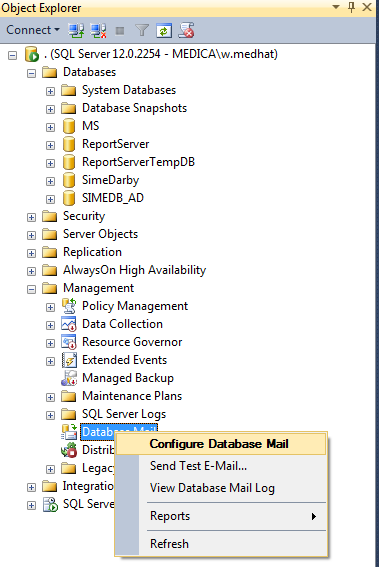The width and height of the screenshot is (379, 567).
Task: Click the Extended Events icon
Action: (69, 360)
